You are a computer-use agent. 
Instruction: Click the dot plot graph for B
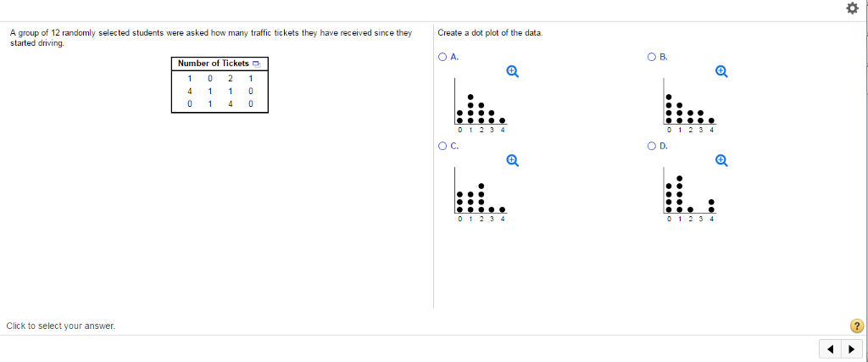coord(690,106)
